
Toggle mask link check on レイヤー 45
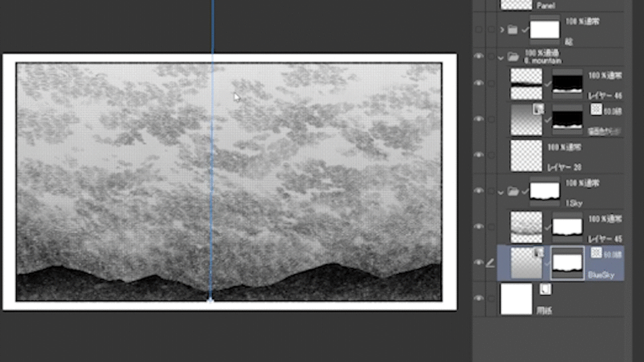547,227
